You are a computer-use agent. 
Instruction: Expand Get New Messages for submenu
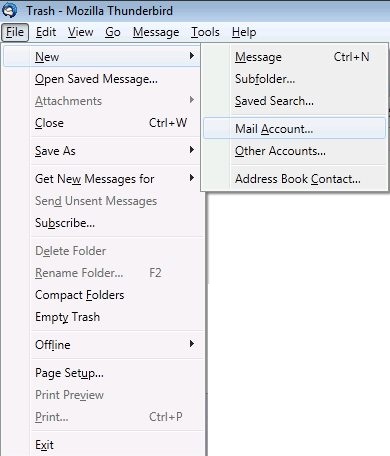[x=103, y=179]
